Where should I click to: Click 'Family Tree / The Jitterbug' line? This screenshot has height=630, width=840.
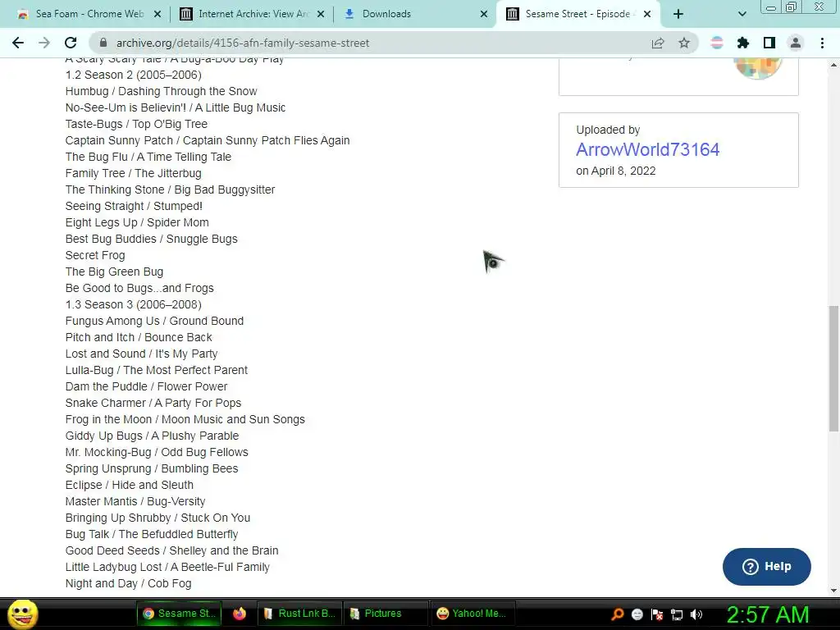134,173
